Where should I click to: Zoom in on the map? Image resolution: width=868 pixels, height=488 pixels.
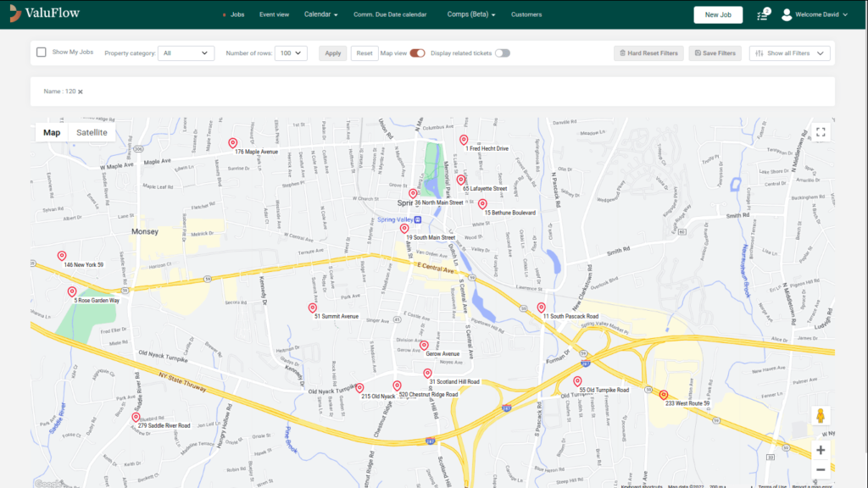(x=820, y=450)
